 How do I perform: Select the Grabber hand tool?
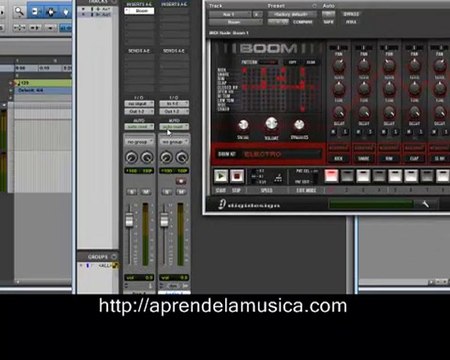tap(65, 12)
